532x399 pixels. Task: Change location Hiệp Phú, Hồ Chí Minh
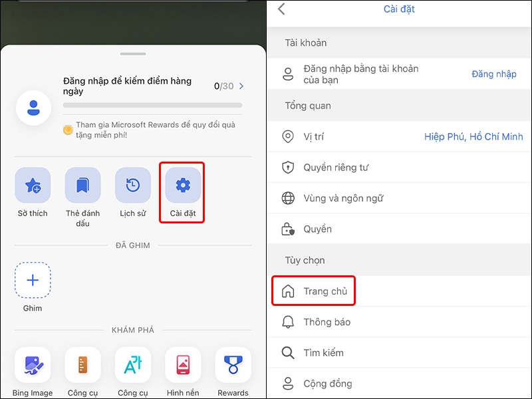tap(473, 137)
